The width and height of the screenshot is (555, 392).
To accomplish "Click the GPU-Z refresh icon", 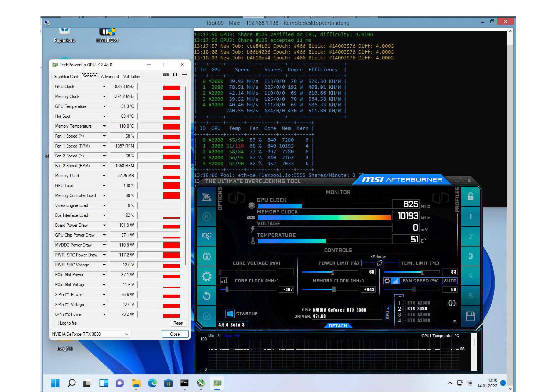I will pos(175,75).
